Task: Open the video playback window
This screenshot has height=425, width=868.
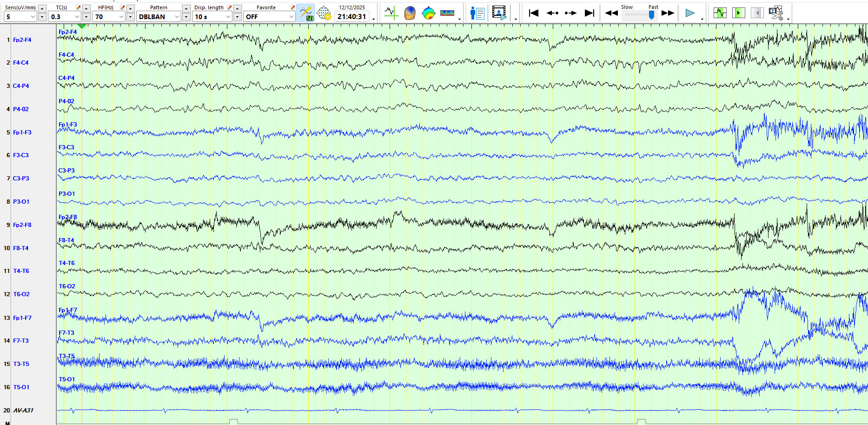Action: [x=499, y=13]
